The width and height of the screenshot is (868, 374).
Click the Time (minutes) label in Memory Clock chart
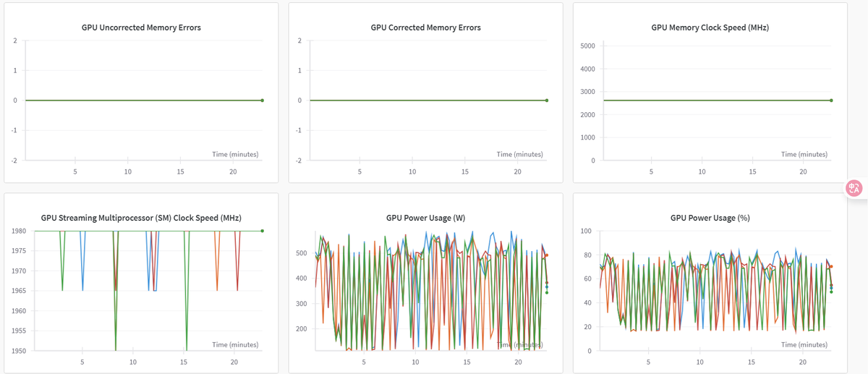804,154
